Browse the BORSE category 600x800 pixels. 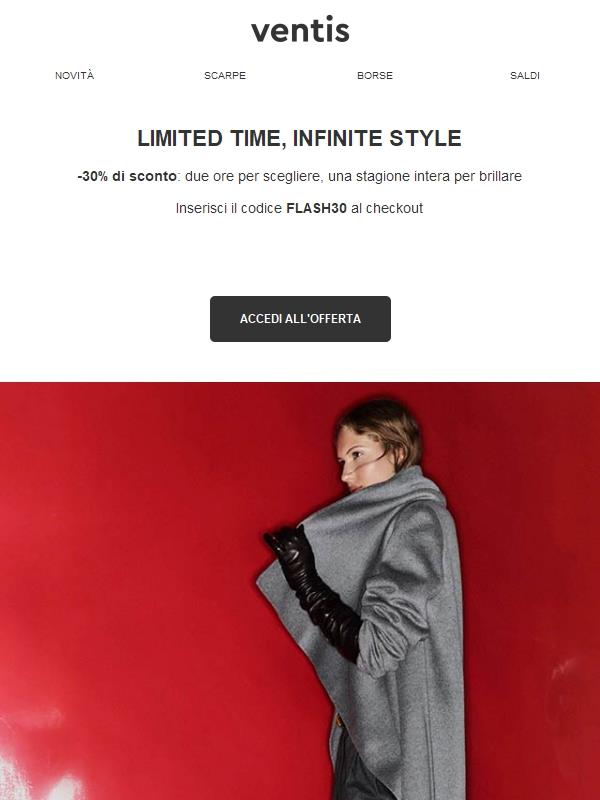coord(375,76)
